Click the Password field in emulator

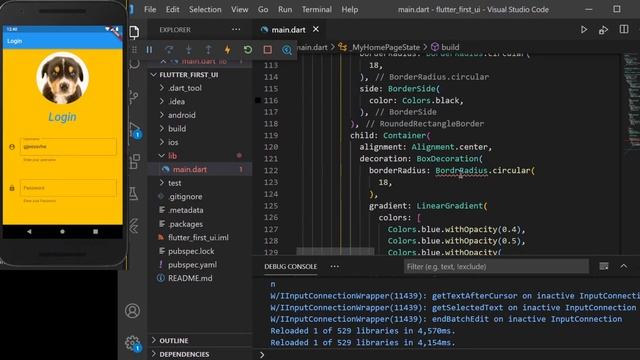point(68,188)
